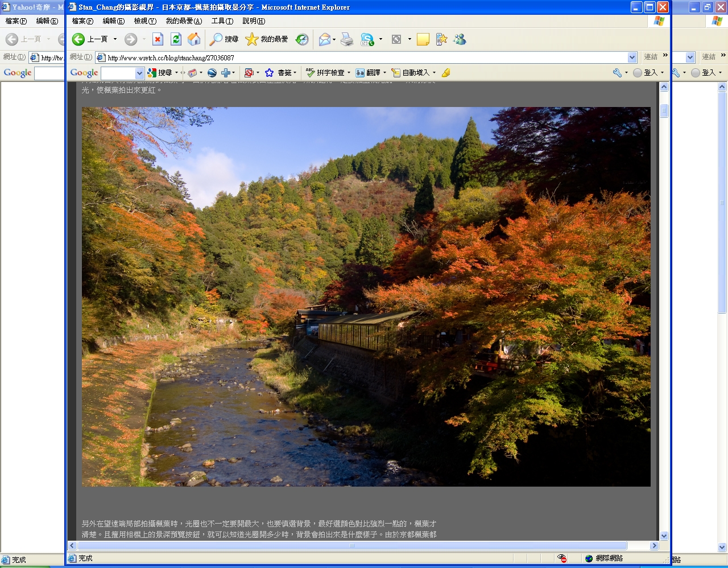Open the 我的最愛(A) menu
Viewport: 728px width, 568px height.
click(184, 21)
